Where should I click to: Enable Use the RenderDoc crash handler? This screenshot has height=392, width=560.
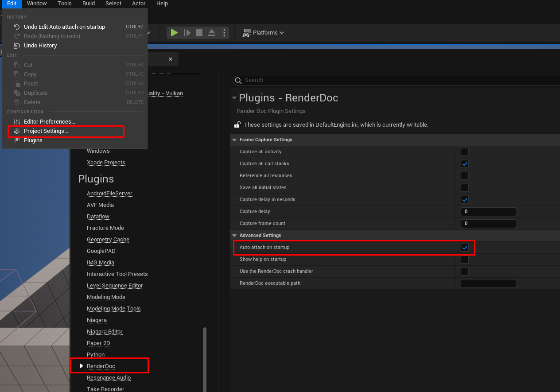click(x=465, y=272)
